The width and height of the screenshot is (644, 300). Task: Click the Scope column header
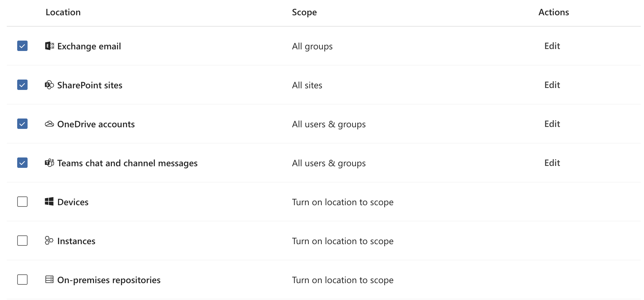[304, 12]
